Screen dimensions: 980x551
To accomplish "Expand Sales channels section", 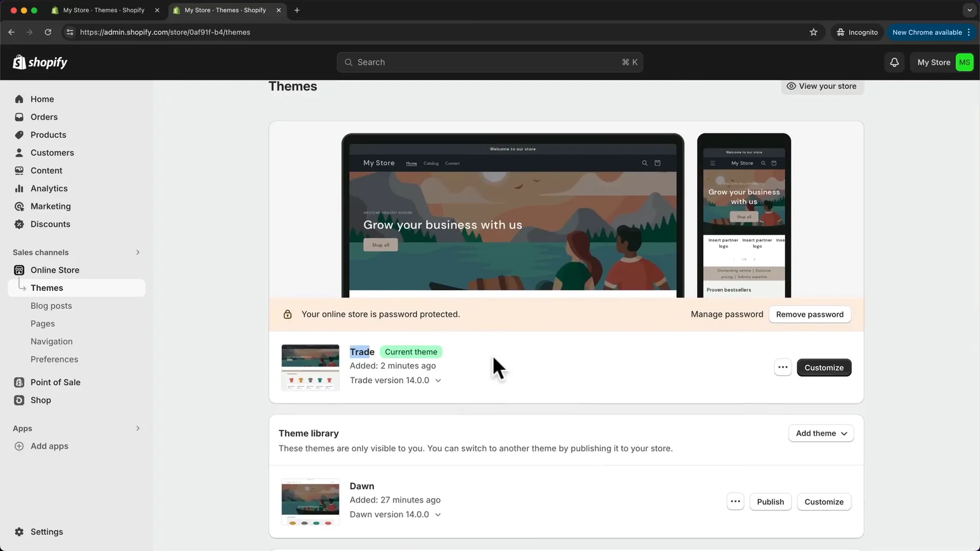I will coord(138,252).
